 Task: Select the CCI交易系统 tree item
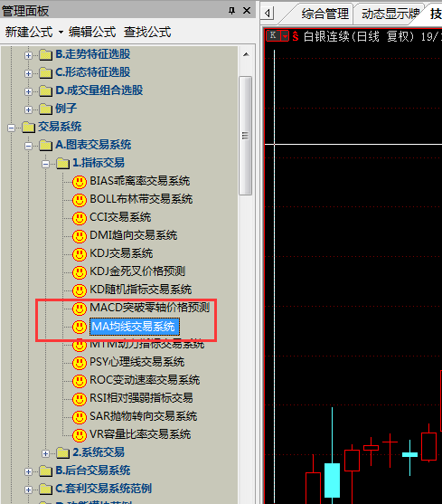tap(120, 217)
